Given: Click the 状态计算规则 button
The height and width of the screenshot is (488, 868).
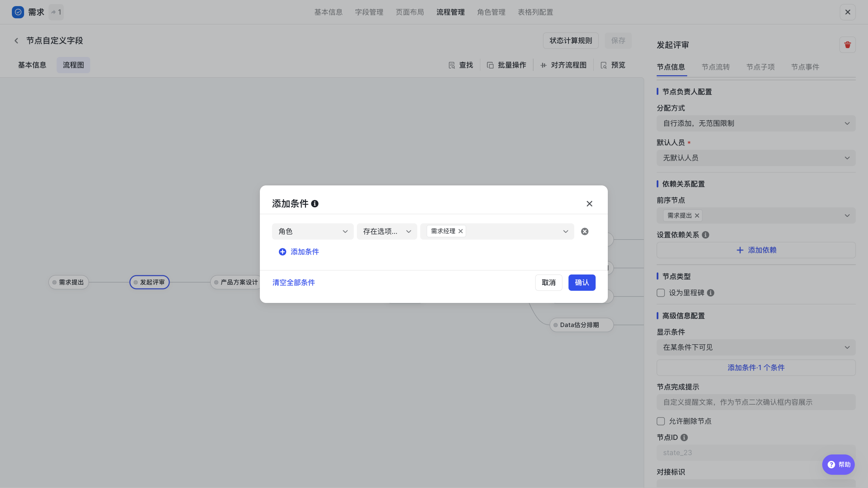Looking at the screenshot, I should pyautogui.click(x=571, y=41).
